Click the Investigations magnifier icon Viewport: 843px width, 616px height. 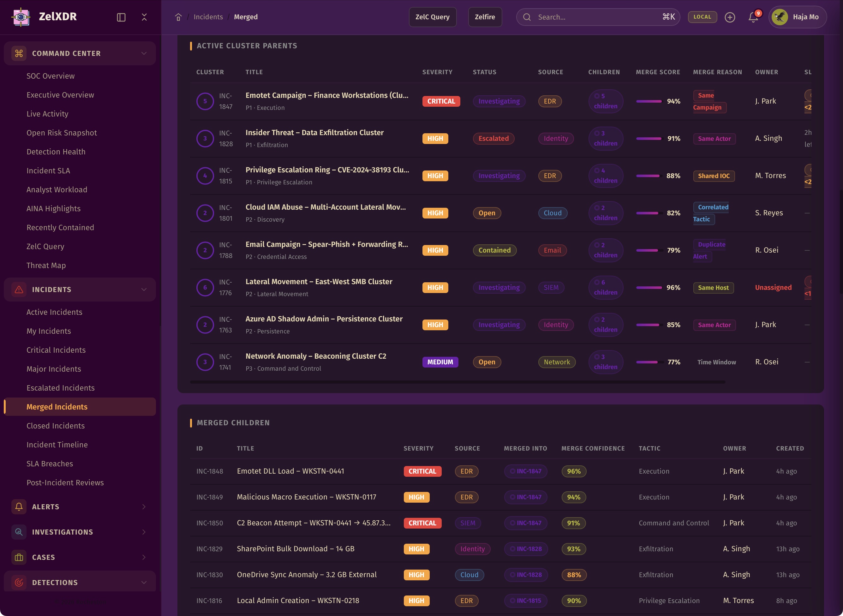19,532
